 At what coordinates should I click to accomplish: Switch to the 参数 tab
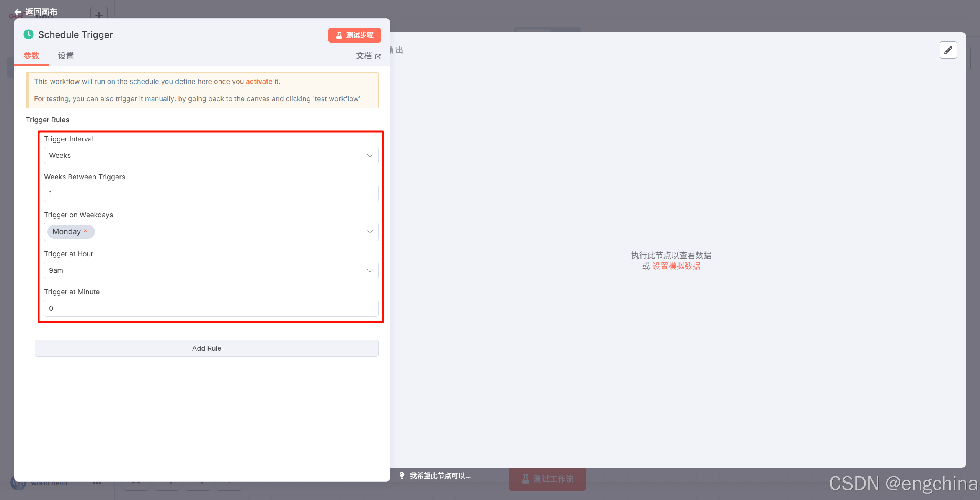tap(31, 56)
